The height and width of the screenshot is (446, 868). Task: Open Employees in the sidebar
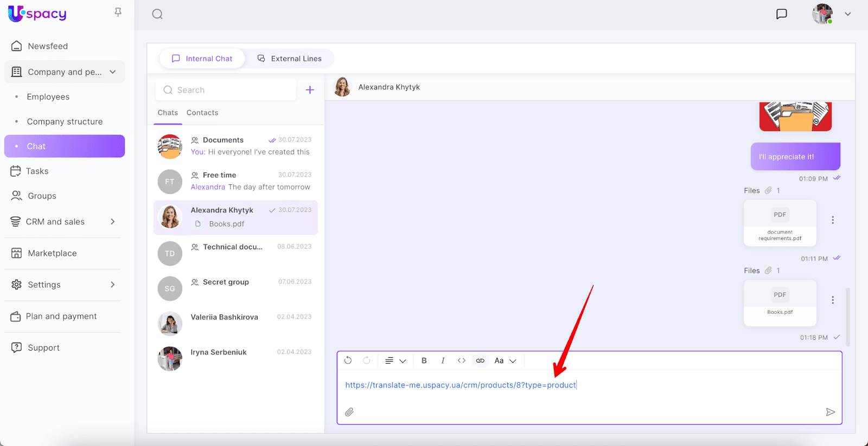[x=48, y=97]
